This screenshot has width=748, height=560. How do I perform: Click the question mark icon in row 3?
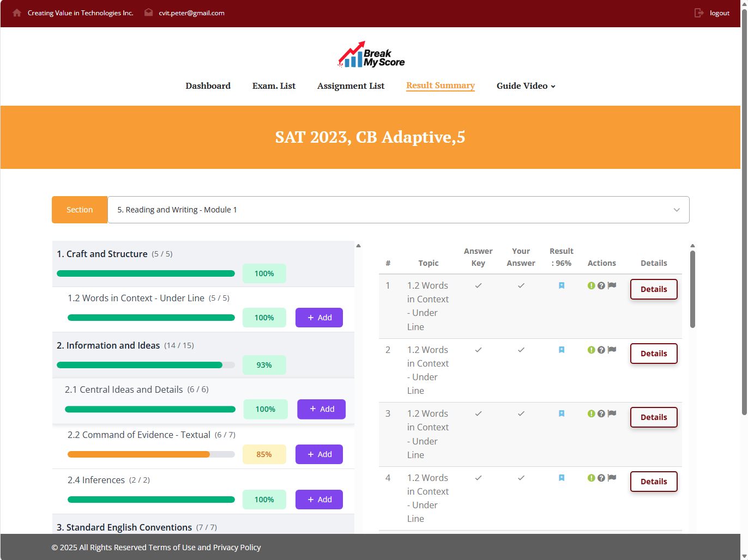click(601, 414)
